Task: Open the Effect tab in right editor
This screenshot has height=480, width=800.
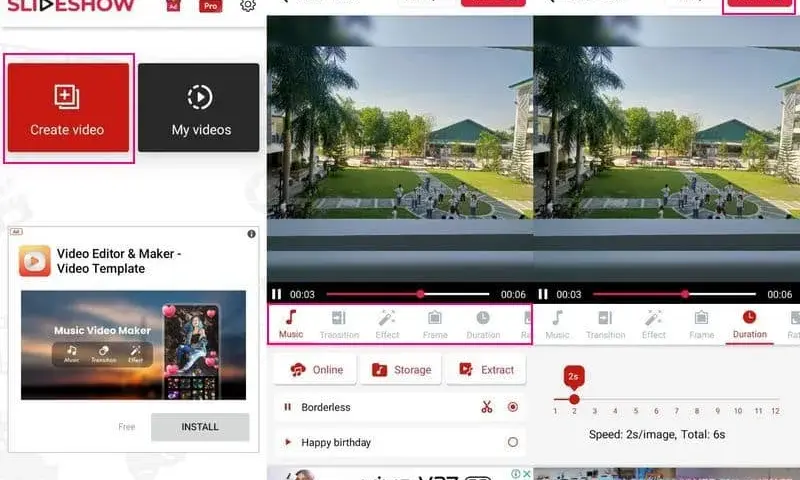Action: pyautogui.click(x=654, y=324)
